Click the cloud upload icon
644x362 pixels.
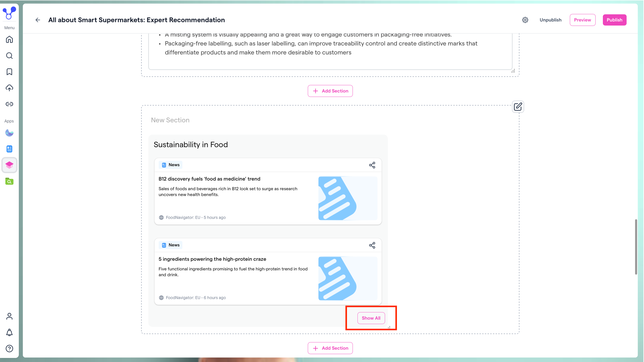pyautogui.click(x=9, y=88)
